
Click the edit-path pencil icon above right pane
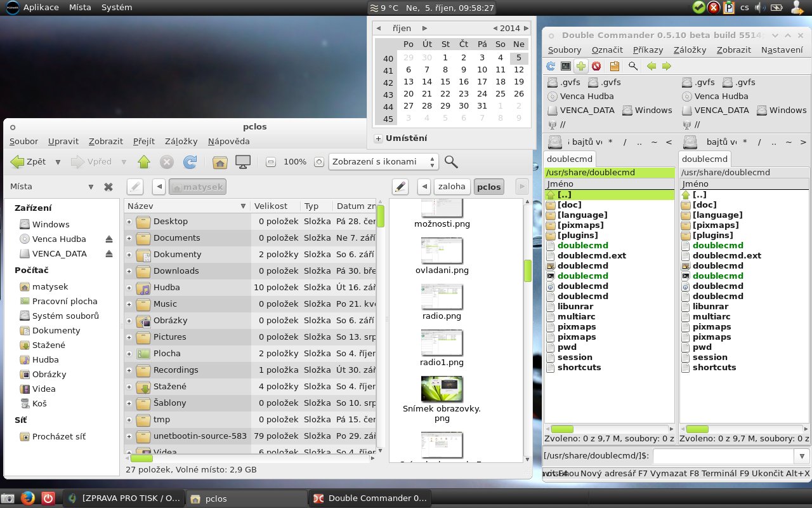[400, 187]
